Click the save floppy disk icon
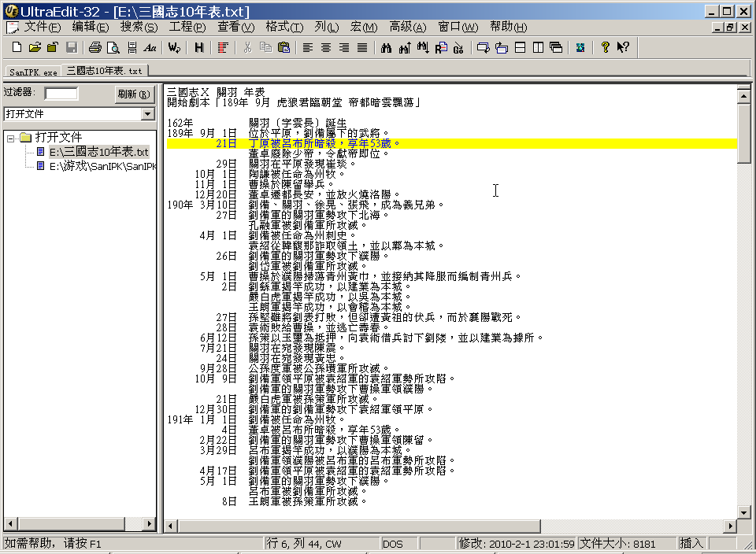The width and height of the screenshot is (756, 554). [72, 47]
